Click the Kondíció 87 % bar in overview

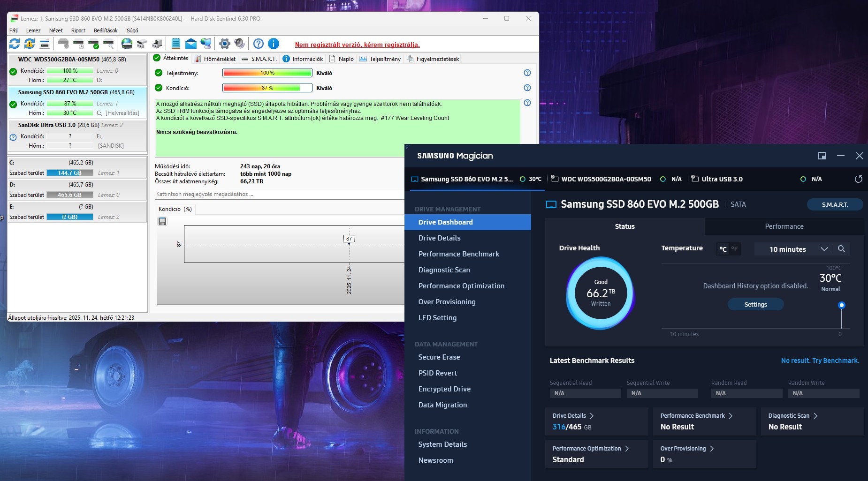tap(267, 88)
